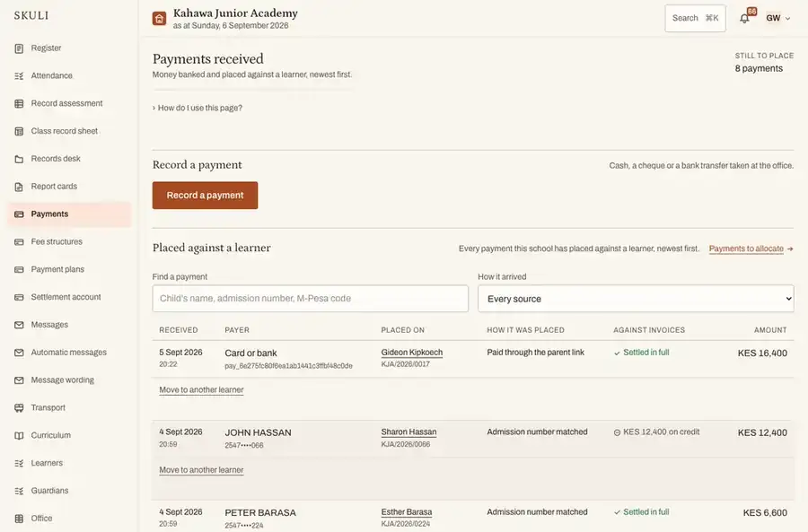The height and width of the screenshot is (532, 808).
Task: Click the Settled in full status for Gideon
Action: (x=642, y=353)
